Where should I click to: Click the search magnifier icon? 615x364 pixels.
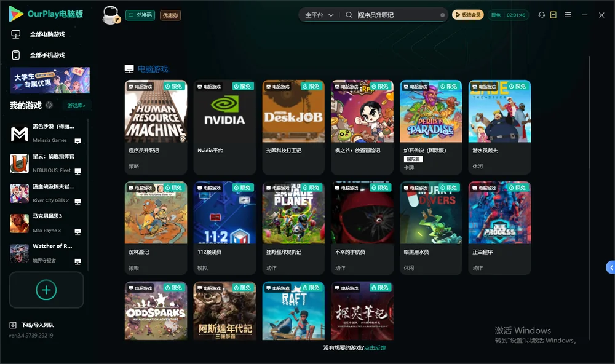point(349,15)
